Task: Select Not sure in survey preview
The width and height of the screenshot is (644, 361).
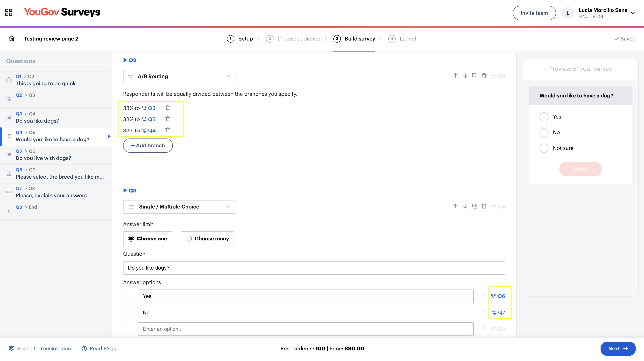Action: click(544, 148)
